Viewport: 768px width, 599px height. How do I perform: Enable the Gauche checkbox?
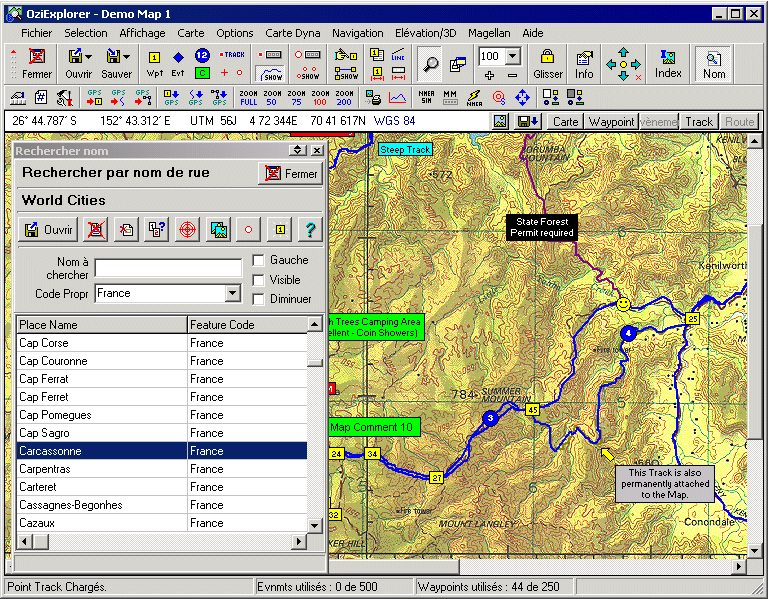[258, 260]
